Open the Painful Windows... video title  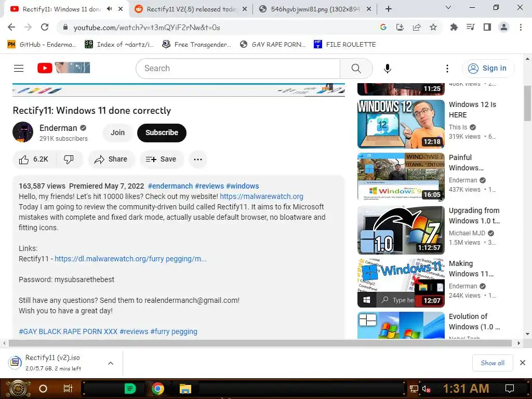pyautogui.click(x=466, y=163)
